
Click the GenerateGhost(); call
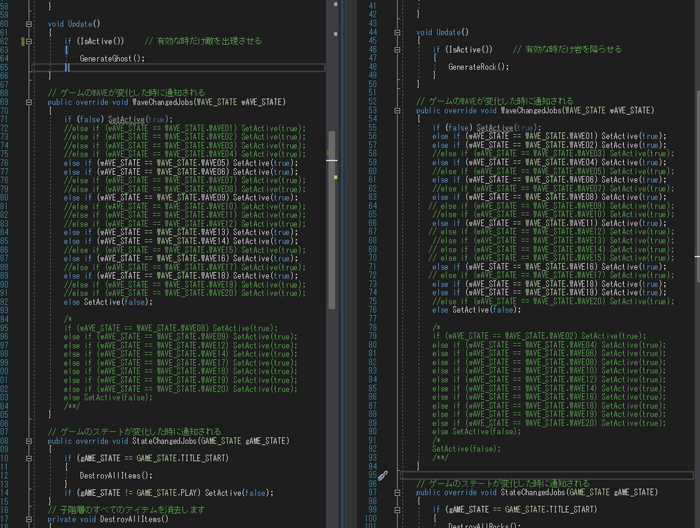(x=112, y=58)
